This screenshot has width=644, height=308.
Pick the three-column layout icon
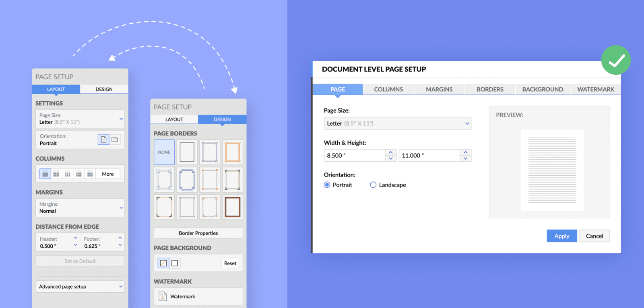click(68, 174)
